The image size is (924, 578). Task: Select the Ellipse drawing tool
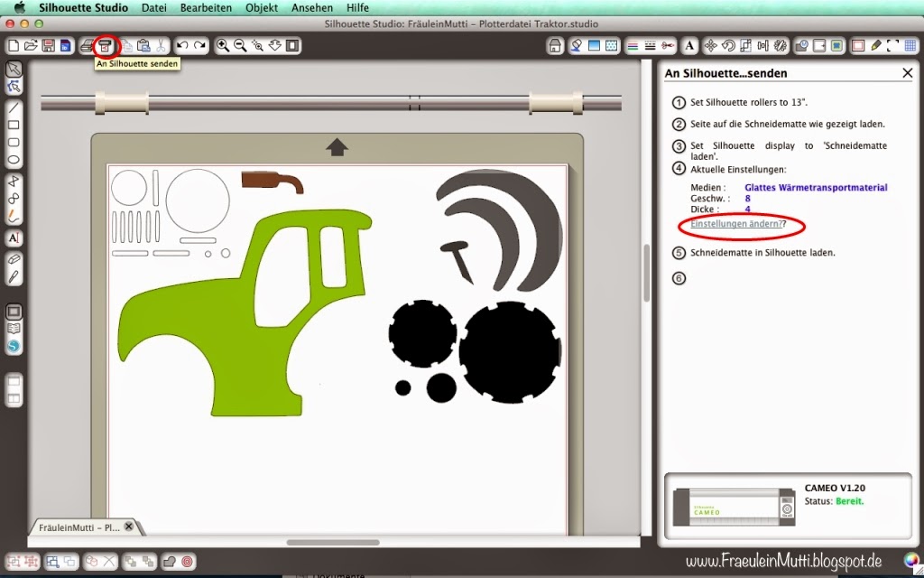14,159
